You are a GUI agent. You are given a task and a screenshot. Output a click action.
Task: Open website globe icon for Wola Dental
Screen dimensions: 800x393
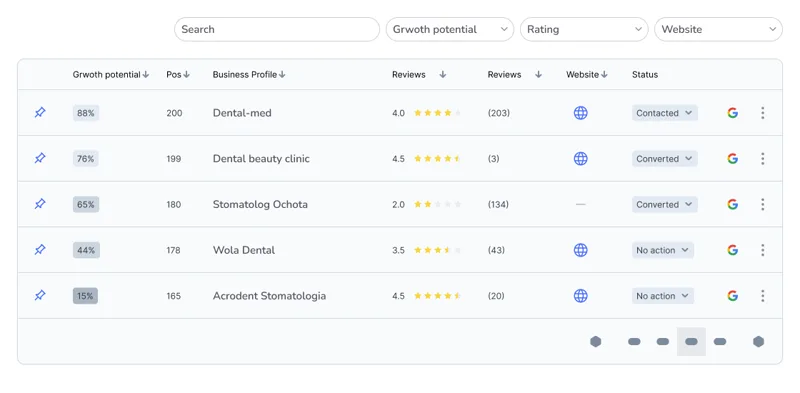coord(581,250)
